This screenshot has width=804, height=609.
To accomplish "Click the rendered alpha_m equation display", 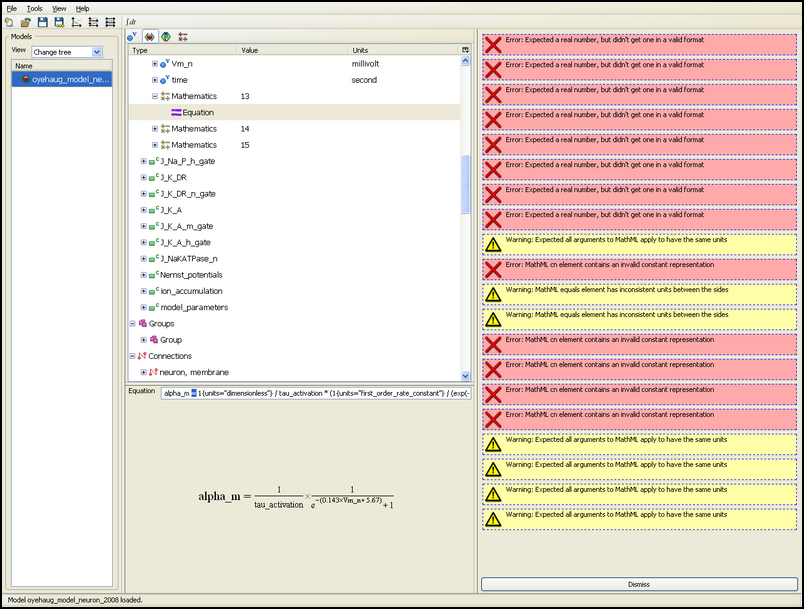I will coord(296,497).
